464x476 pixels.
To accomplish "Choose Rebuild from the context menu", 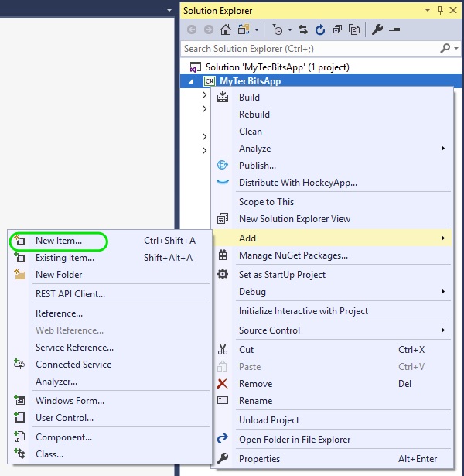I will [x=332, y=115].
